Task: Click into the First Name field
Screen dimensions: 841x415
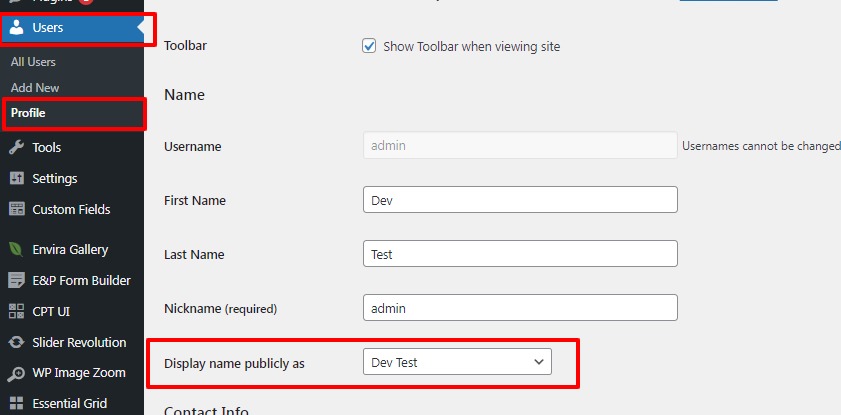Action: 520,200
